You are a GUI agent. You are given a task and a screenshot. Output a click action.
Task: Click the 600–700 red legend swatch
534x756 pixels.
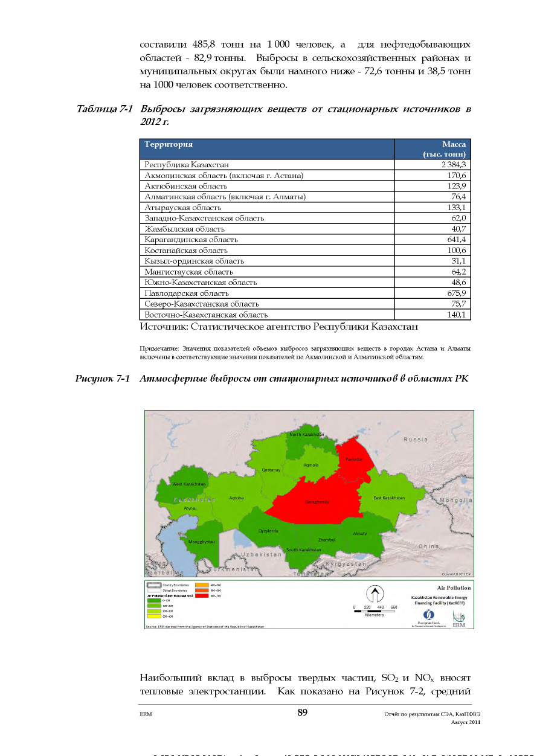(201, 596)
